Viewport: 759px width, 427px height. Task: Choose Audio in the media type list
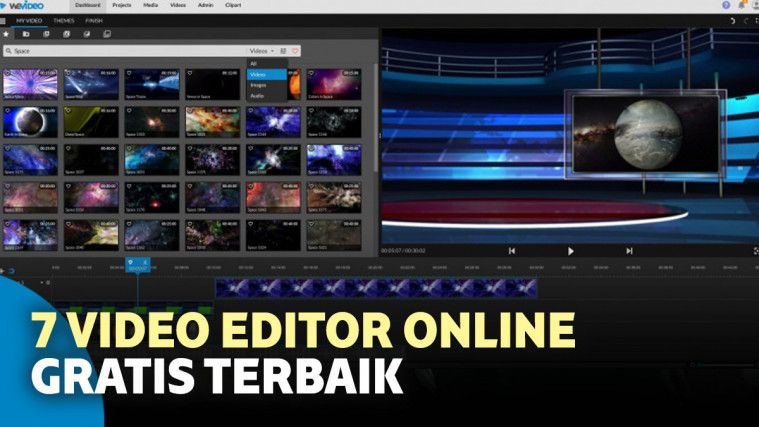(267, 96)
